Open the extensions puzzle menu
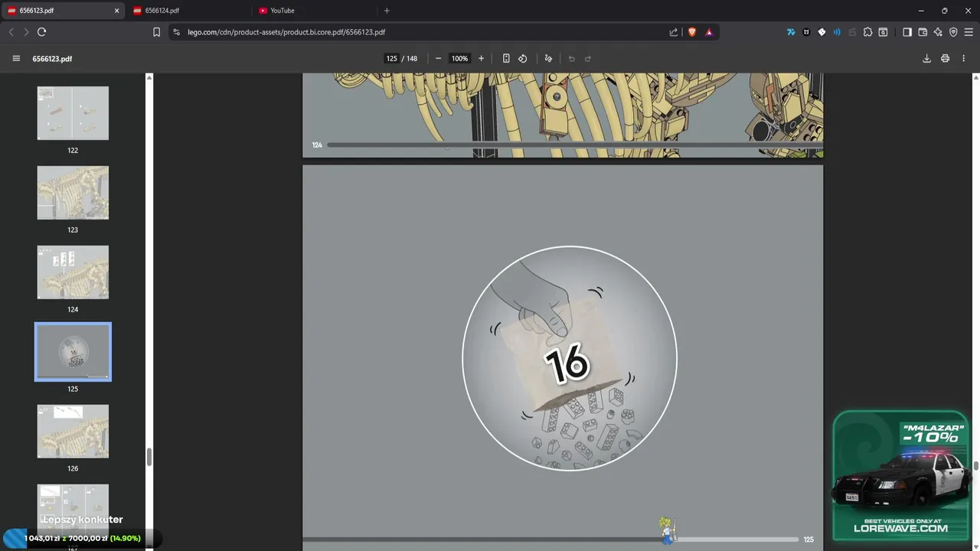The height and width of the screenshot is (551, 980). (867, 32)
